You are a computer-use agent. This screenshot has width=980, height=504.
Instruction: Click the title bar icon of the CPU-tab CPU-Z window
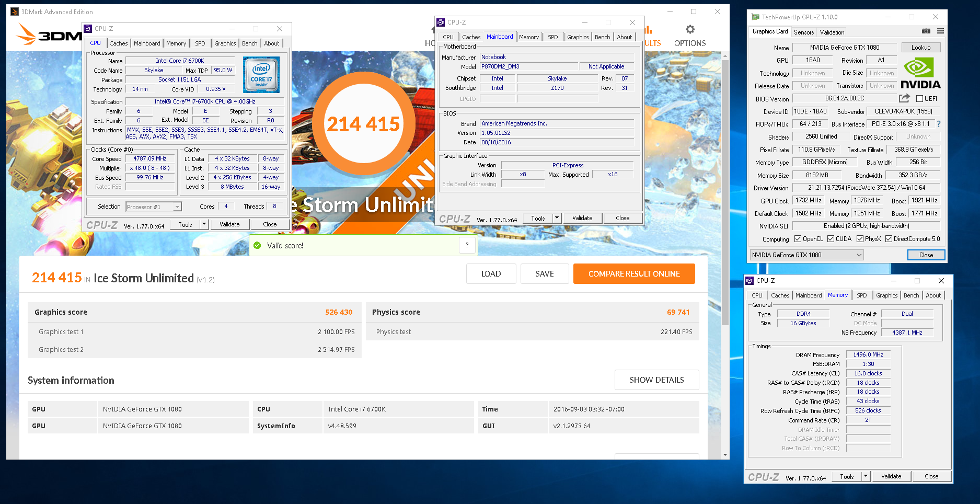pos(88,29)
